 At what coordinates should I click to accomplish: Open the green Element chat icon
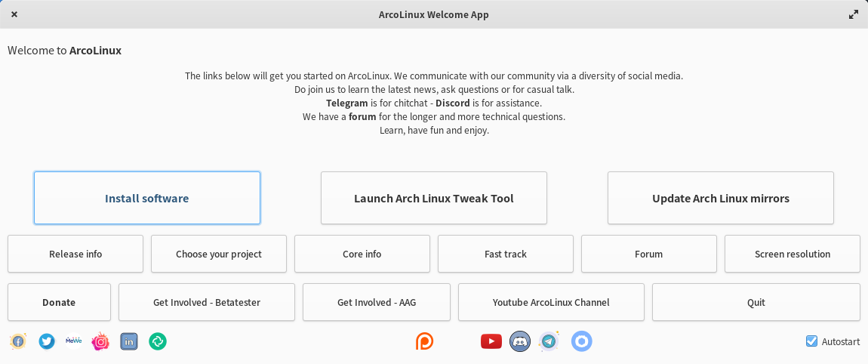[158, 341]
